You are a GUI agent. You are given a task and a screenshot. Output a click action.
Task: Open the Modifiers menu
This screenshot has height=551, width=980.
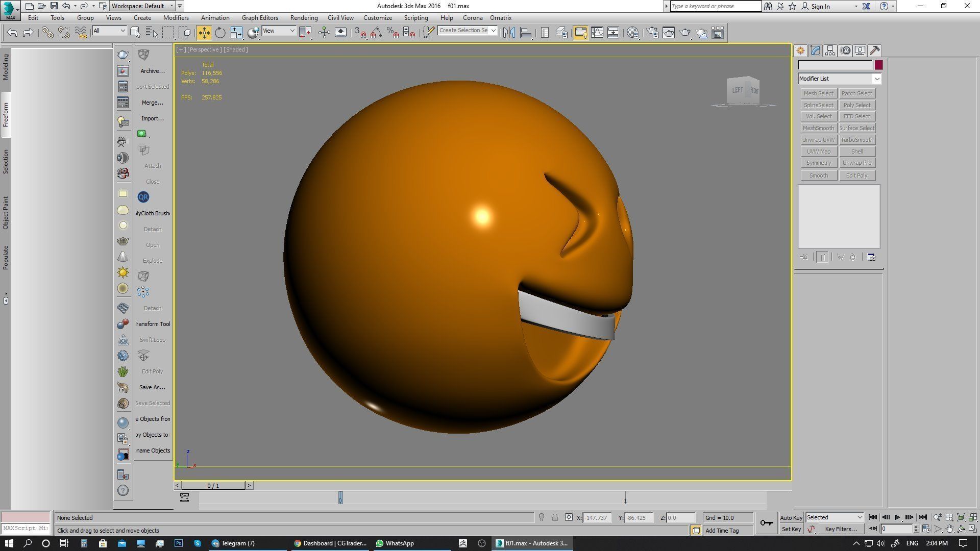click(x=176, y=18)
